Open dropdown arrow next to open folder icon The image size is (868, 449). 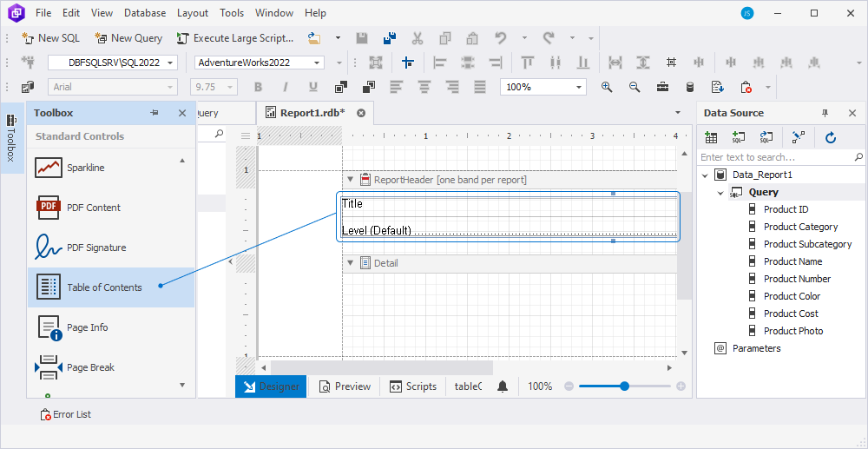pyautogui.click(x=338, y=38)
